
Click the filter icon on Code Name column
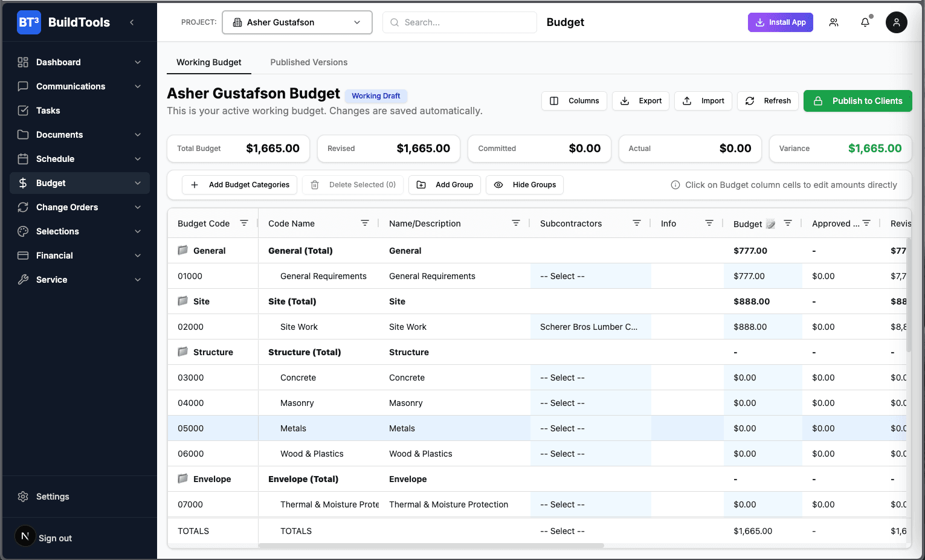click(x=365, y=222)
